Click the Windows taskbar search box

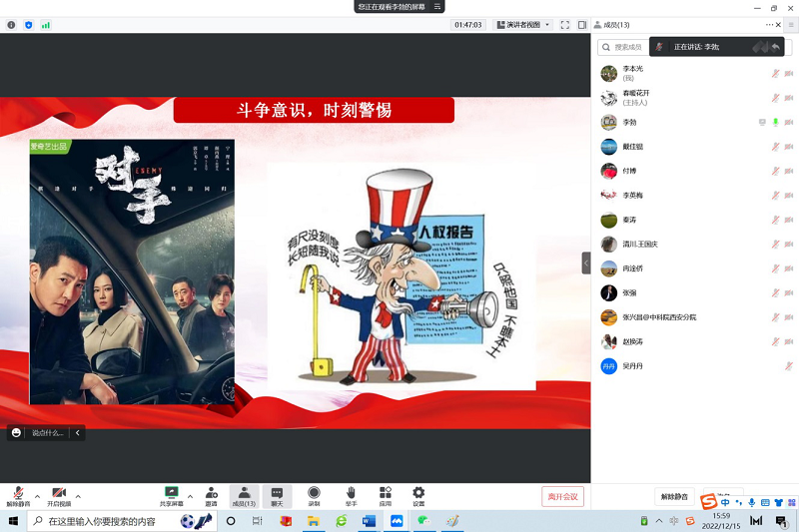122,521
